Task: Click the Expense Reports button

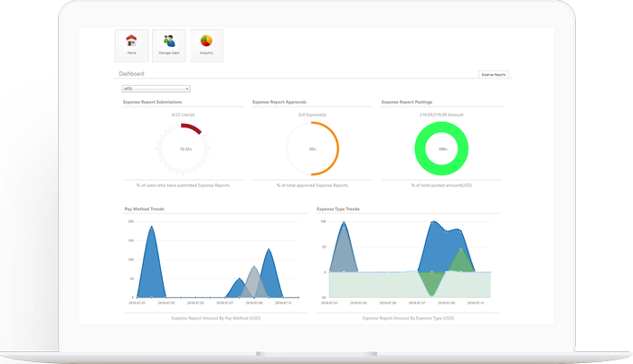Action: click(x=494, y=75)
